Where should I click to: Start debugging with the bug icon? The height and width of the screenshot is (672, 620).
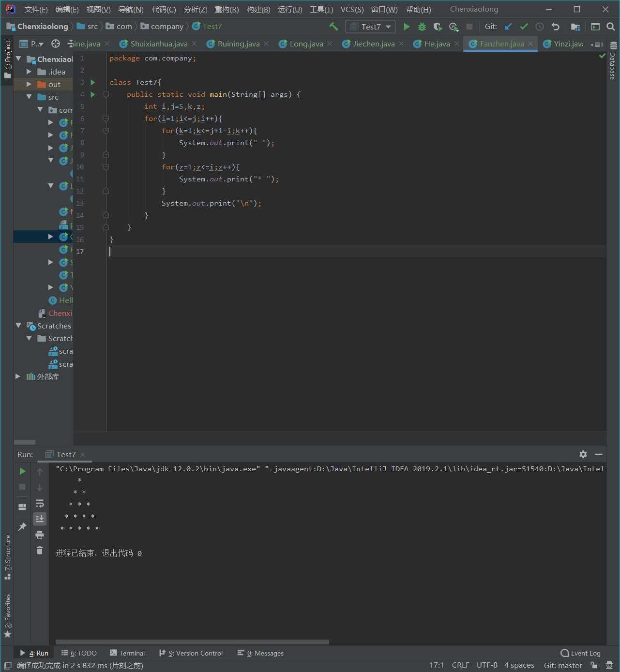(422, 27)
